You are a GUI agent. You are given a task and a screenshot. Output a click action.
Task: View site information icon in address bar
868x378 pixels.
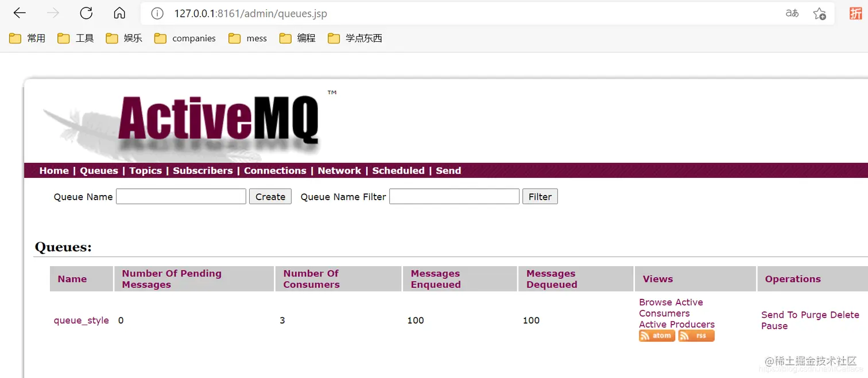pos(157,13)
